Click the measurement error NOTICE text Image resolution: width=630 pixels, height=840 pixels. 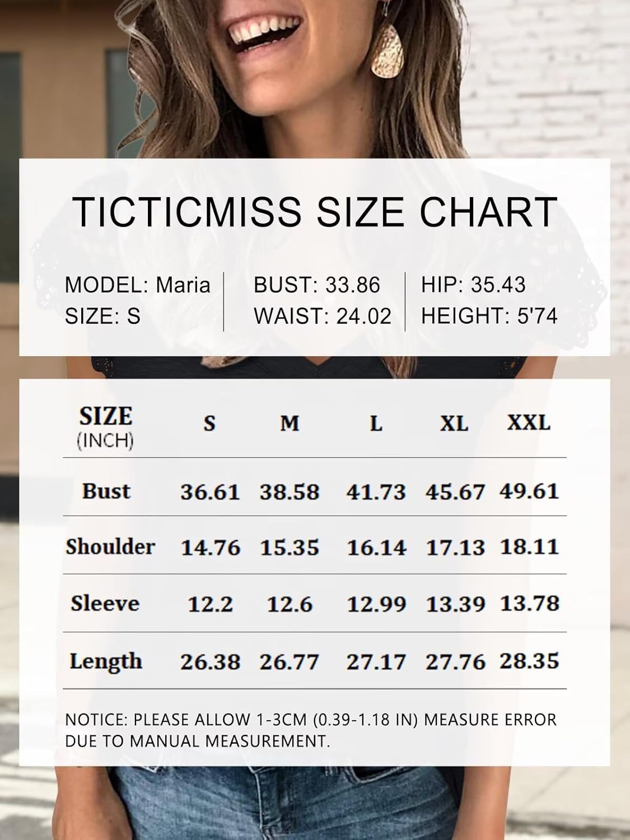tap(311, 730)
